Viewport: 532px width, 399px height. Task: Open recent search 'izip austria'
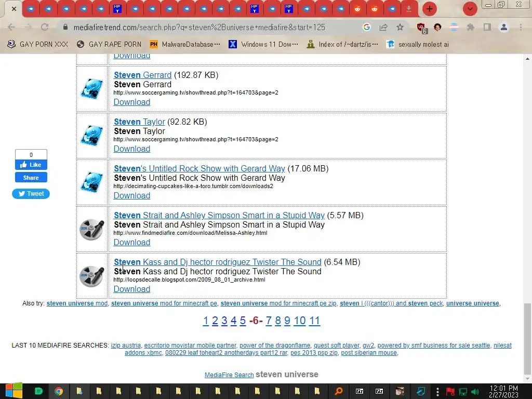(x=126, y=345)
